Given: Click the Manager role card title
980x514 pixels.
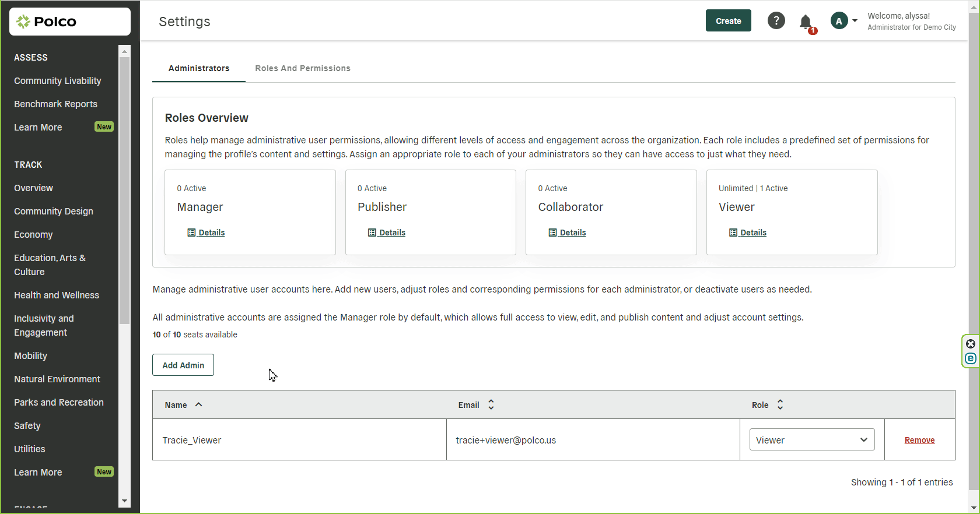Looking at the screenshot, I should [x=200, y=207].
